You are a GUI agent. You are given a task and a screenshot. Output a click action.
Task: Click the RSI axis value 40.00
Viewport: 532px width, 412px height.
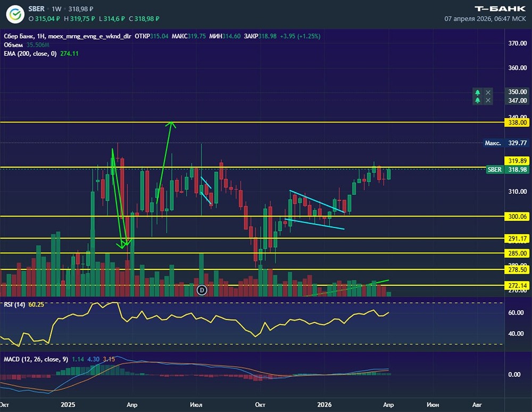point(516,334)
